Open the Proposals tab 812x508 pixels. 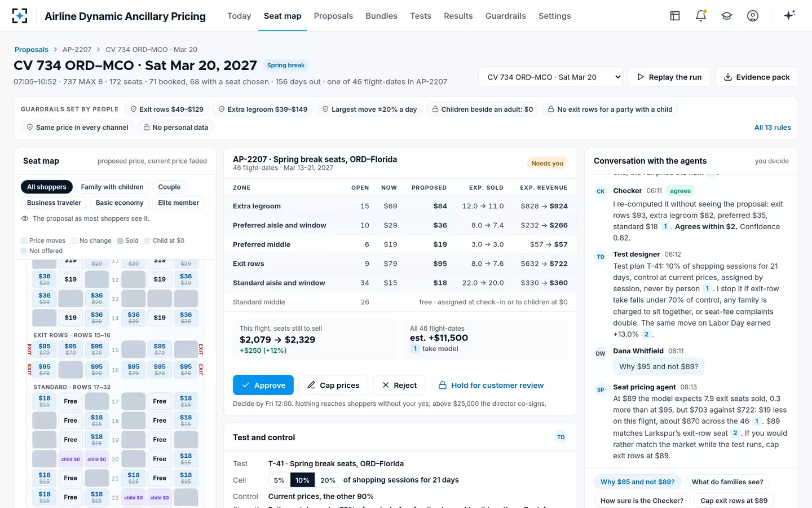(333, 16)
